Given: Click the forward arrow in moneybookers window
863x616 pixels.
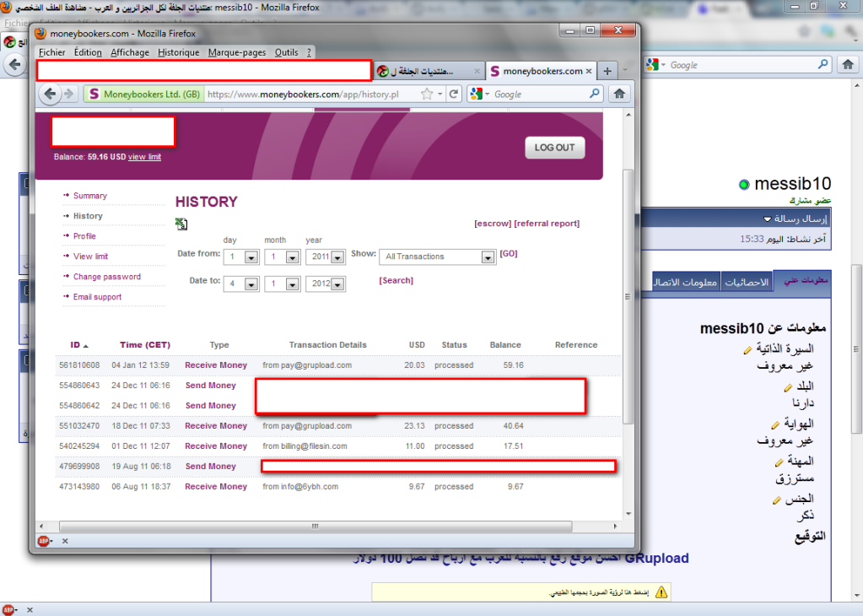Looking at the screenshot, I should 69,95.
